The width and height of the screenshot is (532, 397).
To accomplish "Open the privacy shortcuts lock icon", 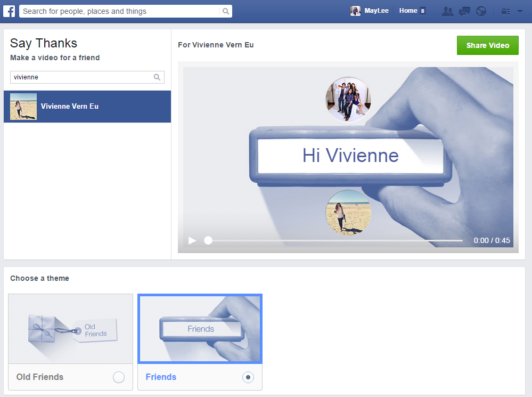I will click(505, 11).
